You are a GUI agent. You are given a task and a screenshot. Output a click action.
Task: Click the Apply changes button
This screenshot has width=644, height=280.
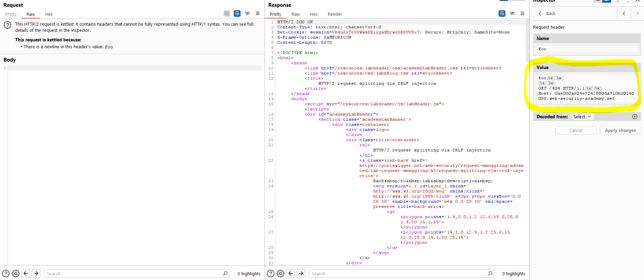(x=620, y=130)
